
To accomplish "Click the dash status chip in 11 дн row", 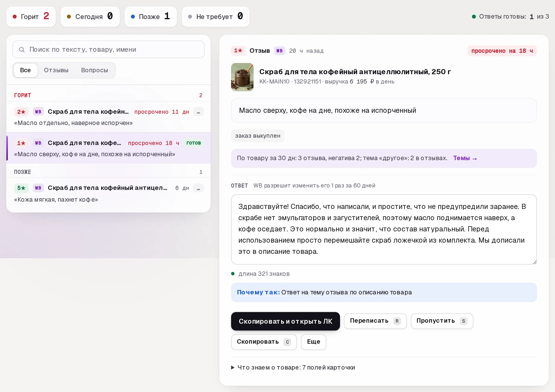I will (x=198, y=112).
